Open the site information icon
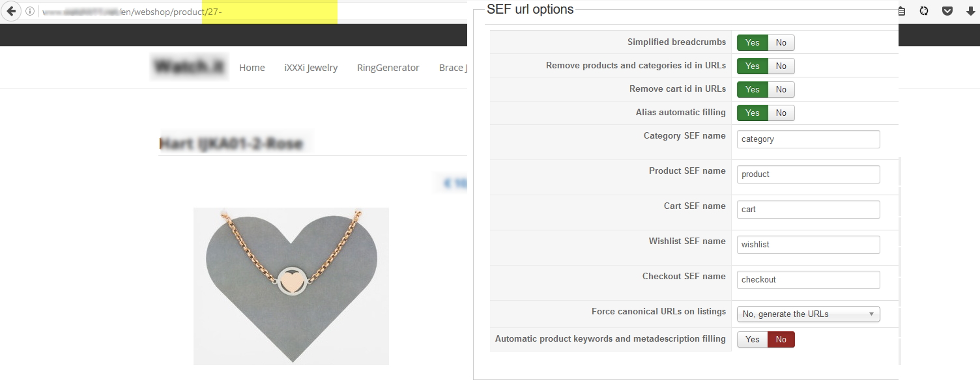The width and height of the screenshot is (980, 384). coord(30,12)
